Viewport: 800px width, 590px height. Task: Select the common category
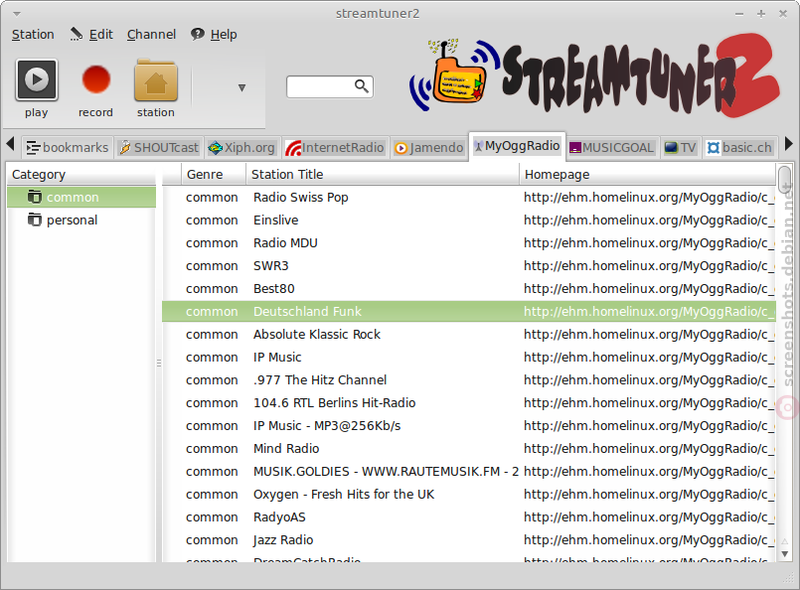coord(82,197)
